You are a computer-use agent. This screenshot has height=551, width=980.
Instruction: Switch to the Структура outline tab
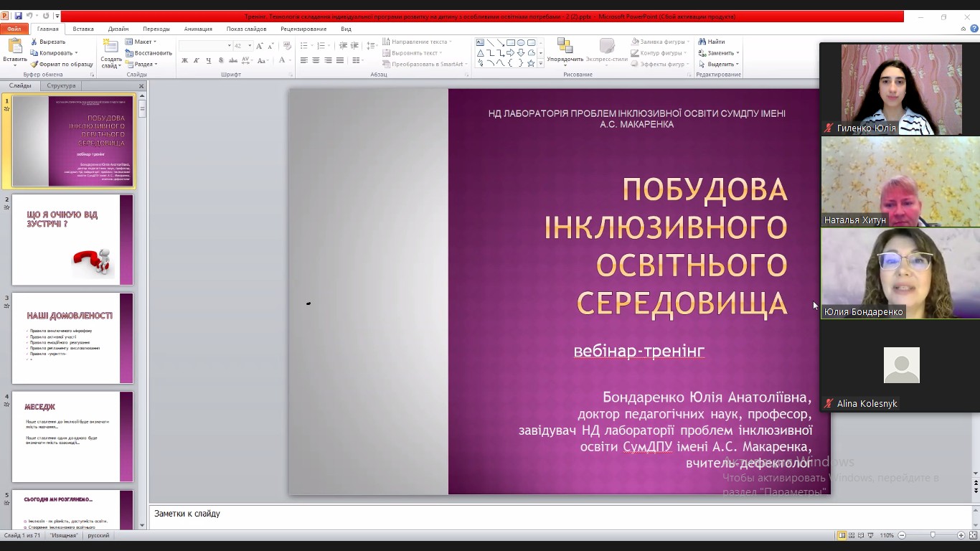[x=61, y=85]
